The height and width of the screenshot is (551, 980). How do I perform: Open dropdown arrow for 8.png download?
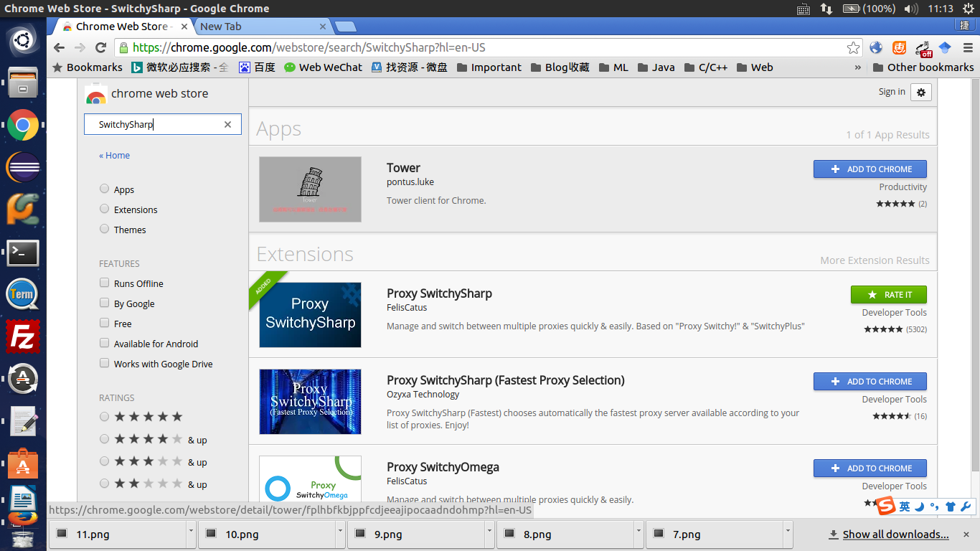[x=638, y=534]
